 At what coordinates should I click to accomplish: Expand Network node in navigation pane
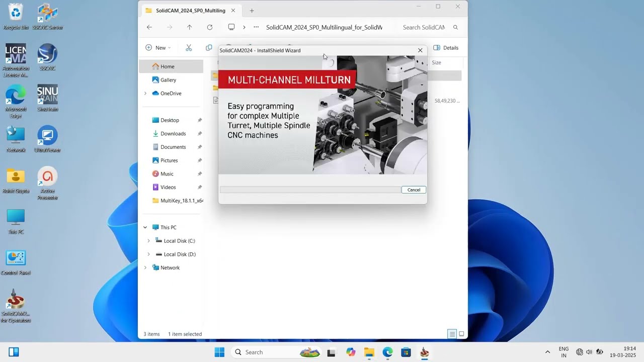pyautogui.click(x=145, y=267)
